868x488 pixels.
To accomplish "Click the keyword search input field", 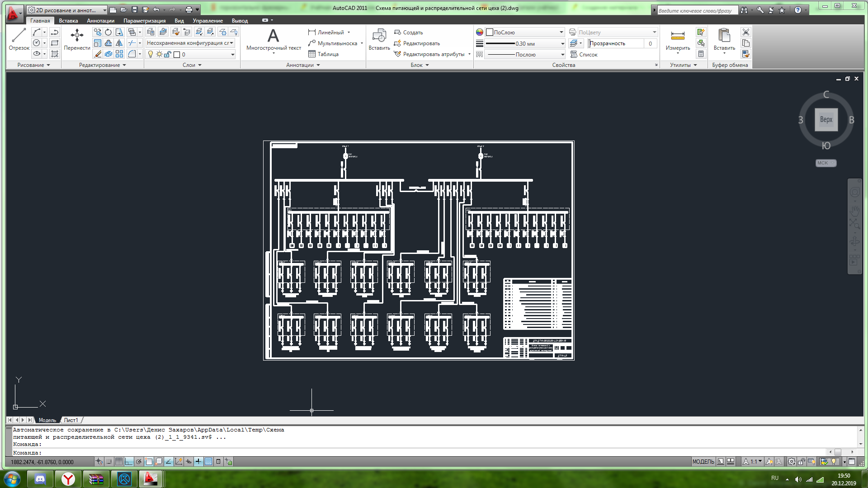I will pos(696,10).
